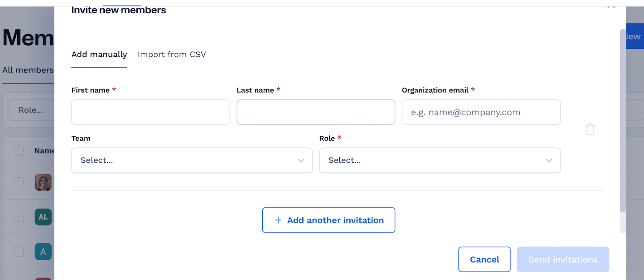Click the AL member avatar
Screen dimensions: 644x280
(43, 217)
